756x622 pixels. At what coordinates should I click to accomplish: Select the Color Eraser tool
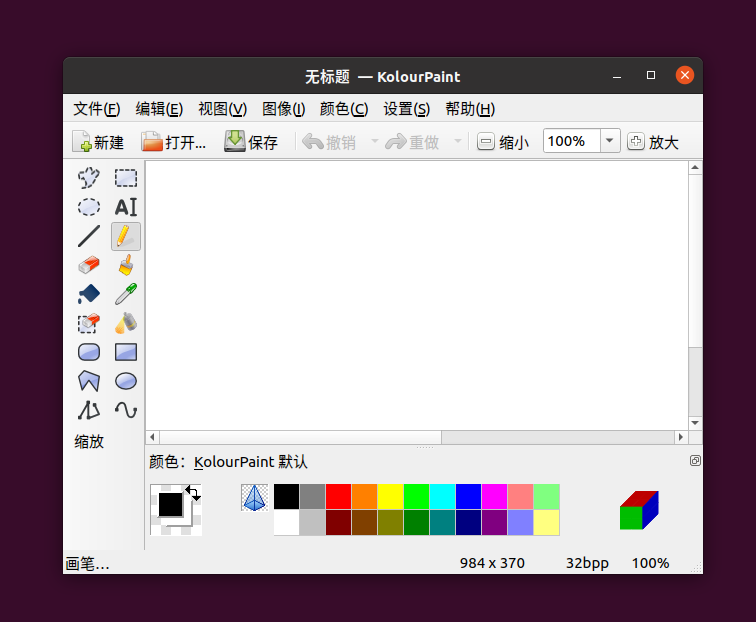pyautogui.click(x=89, y=323)
